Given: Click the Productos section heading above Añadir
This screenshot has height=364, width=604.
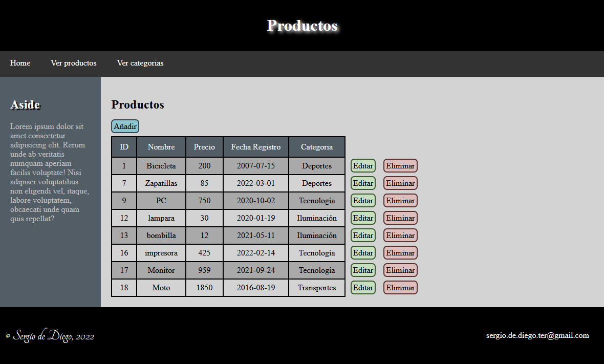Looking at the screenshot, I should click(138, 105).
